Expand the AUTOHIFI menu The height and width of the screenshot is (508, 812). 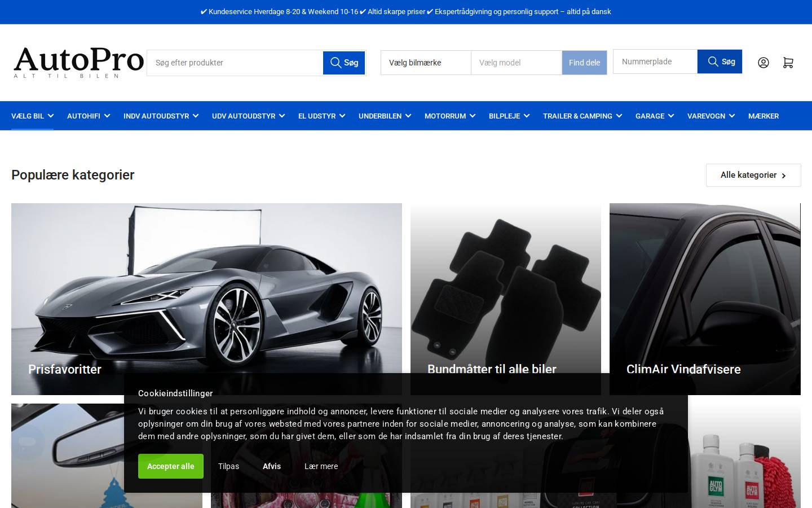click(89, 116)
